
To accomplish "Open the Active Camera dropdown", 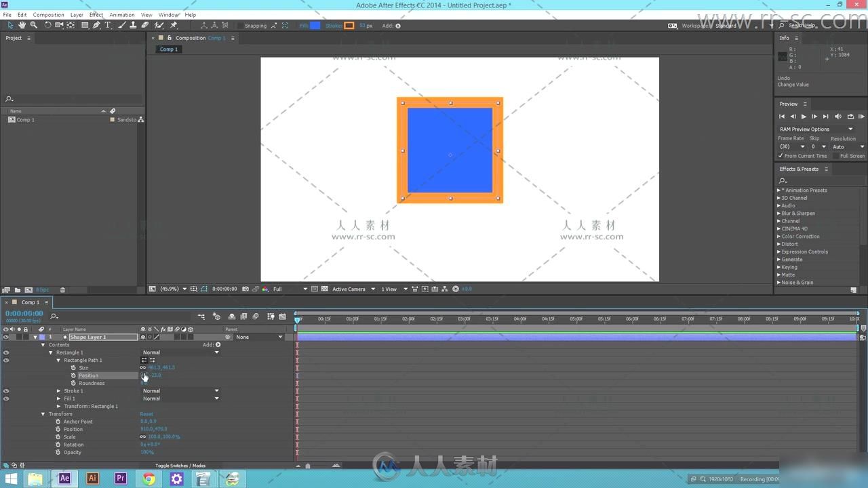I will (353, 289).
